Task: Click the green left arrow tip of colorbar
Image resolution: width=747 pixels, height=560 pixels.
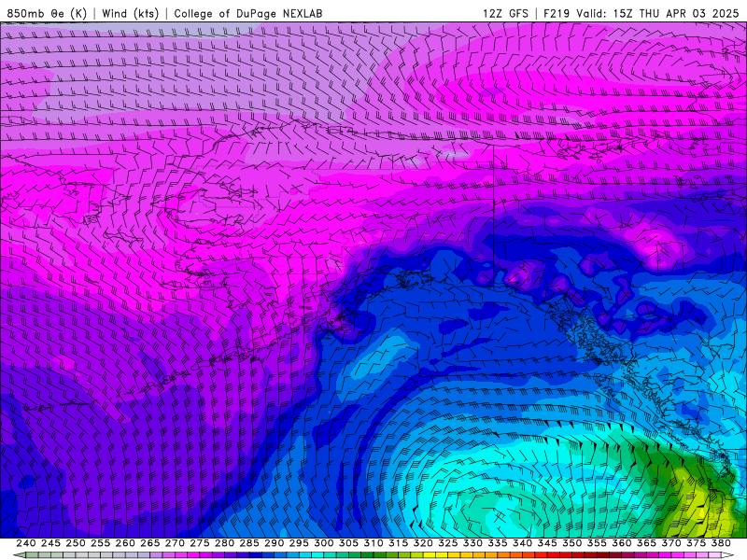Action: tap(19, 555)
